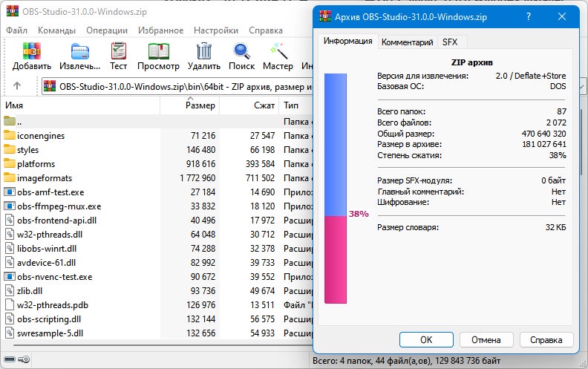Open the Избранное menu
Image resolution: width=588 pixels, height=369 pixels.
tap(161, 30)
